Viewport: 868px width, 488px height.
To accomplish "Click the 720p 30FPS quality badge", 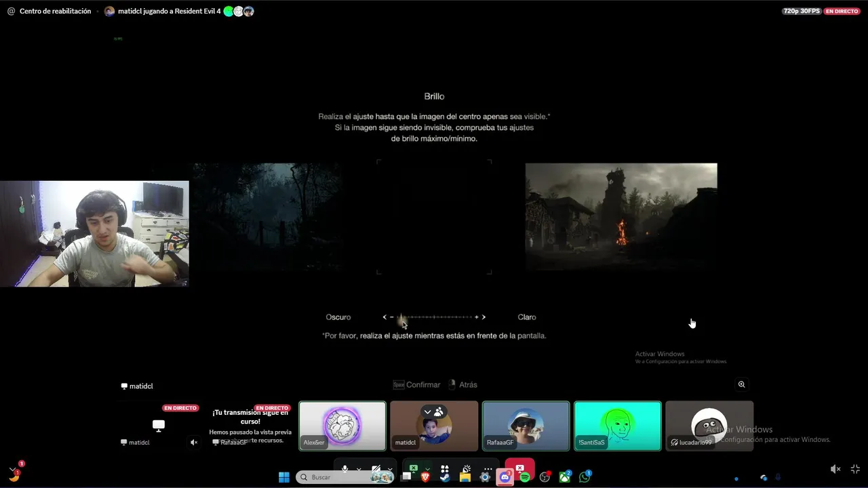I will pyautogui.click(x=802, y=11).
